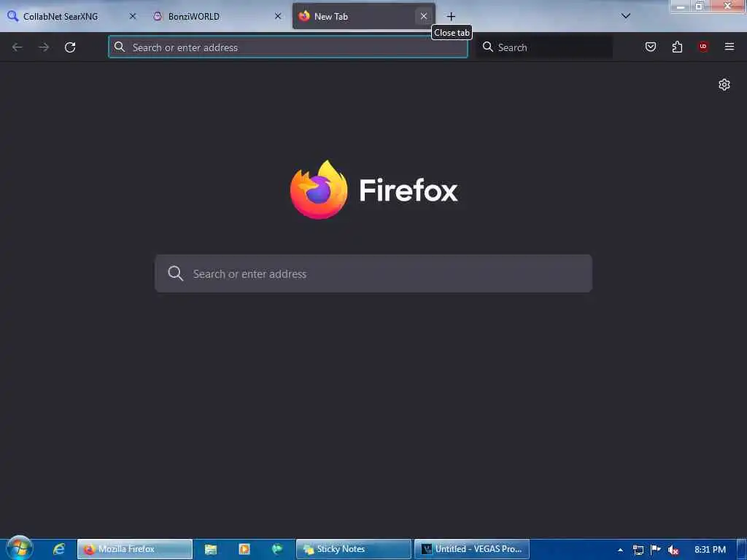The height and width of the screenshot is (560, 747).
Task: Switch to Sticky Notes taskbar button
Action: (354, 549)
